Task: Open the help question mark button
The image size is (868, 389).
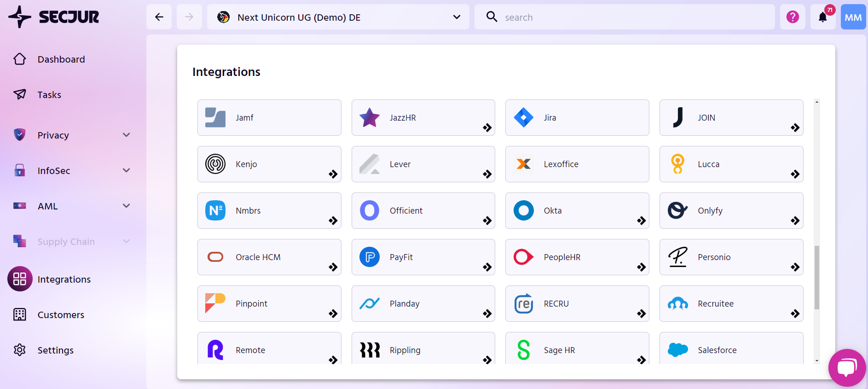Action: [x=793, y=17]
